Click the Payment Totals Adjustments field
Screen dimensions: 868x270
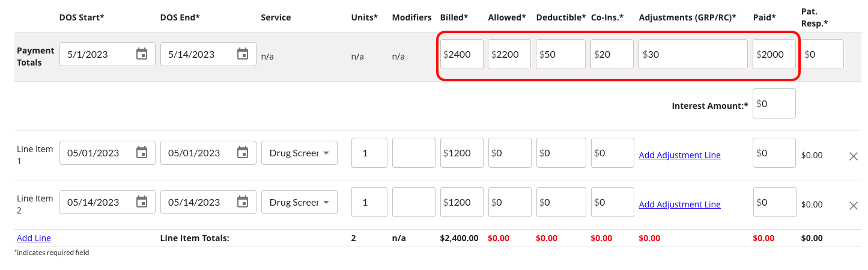point(693,54)
